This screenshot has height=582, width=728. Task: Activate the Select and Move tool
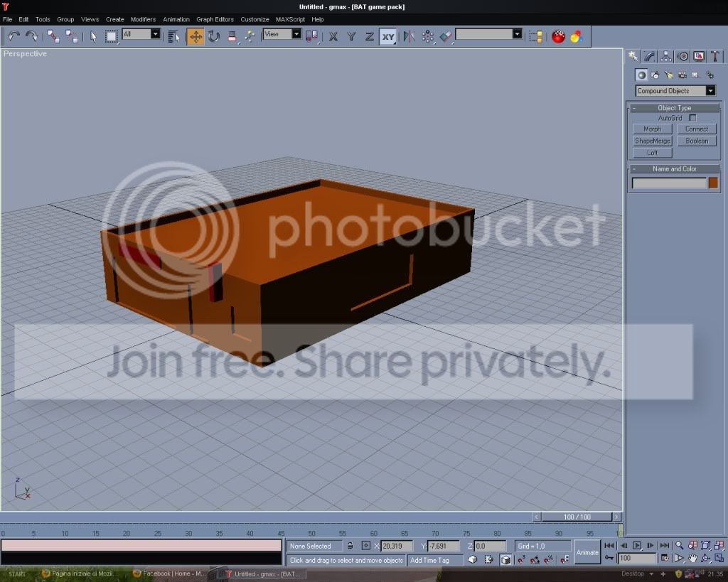click(196, 36)
